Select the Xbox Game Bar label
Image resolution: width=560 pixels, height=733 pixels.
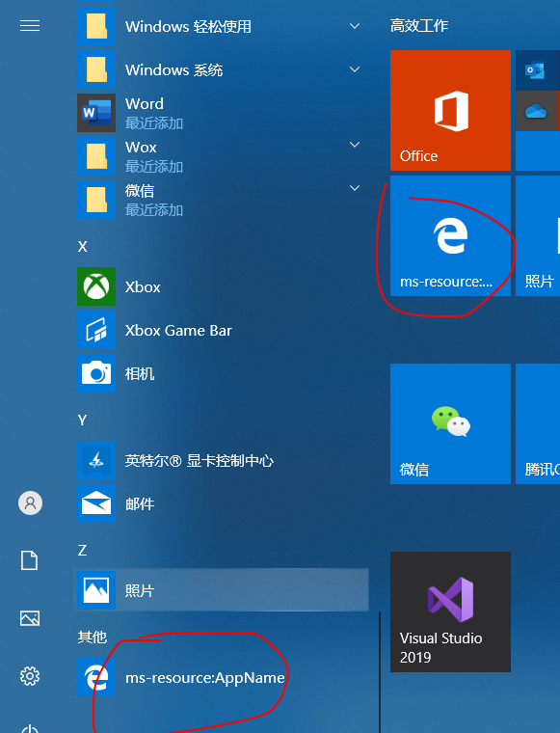178,331
